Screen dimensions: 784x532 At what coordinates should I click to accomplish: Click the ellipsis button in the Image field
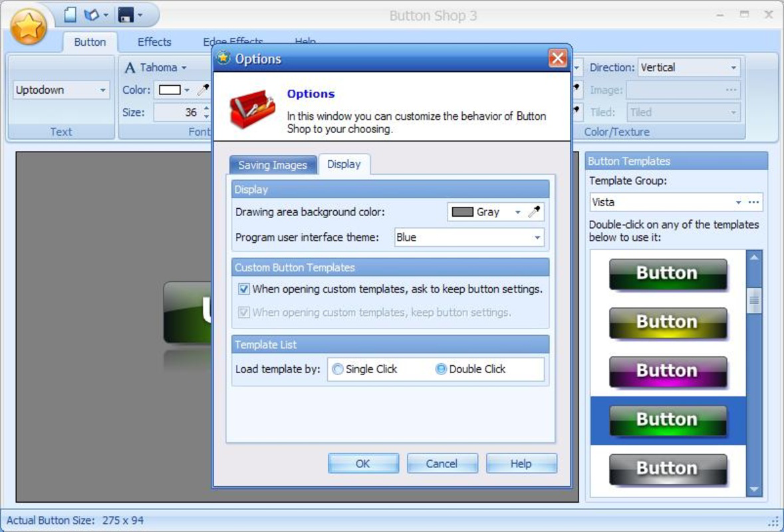[731, 90]
